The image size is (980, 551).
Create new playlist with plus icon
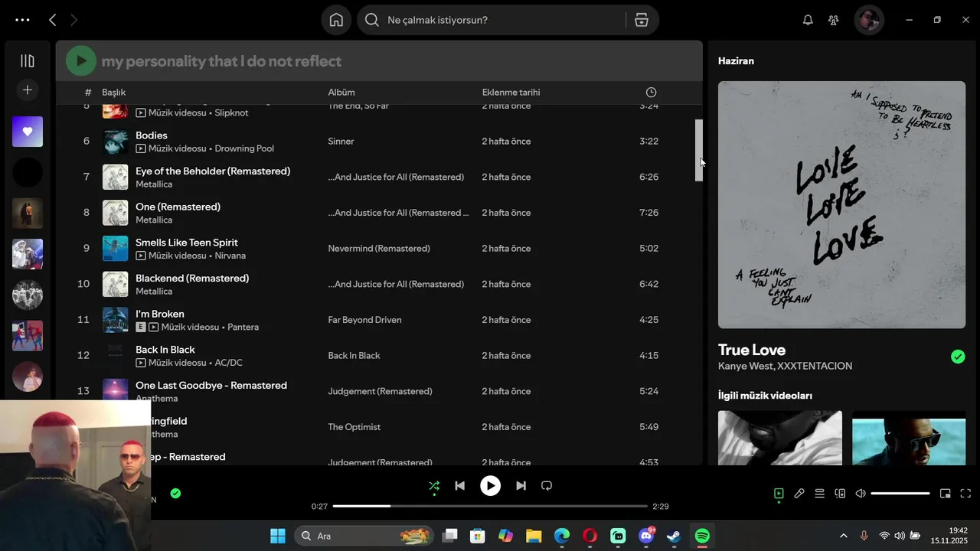(28, 90)
